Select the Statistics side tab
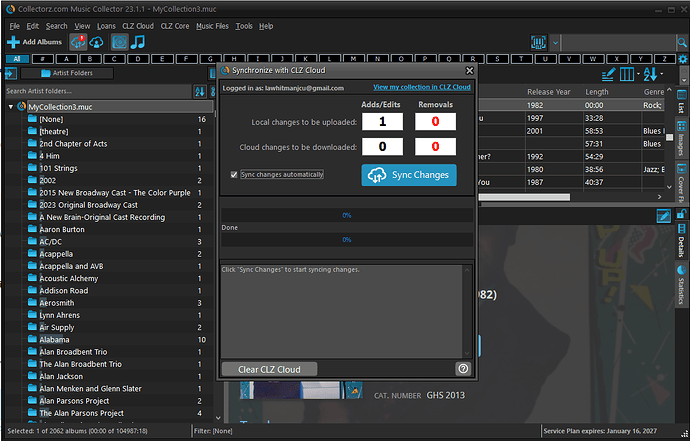Viewport: 690px width, 441px height. 681,285
